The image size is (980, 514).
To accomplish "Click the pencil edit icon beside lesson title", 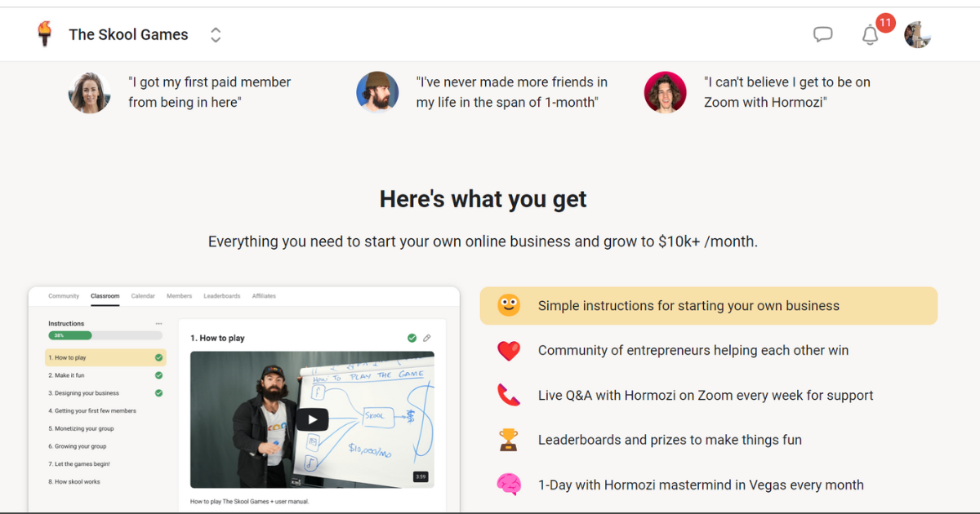I will 426,338.
